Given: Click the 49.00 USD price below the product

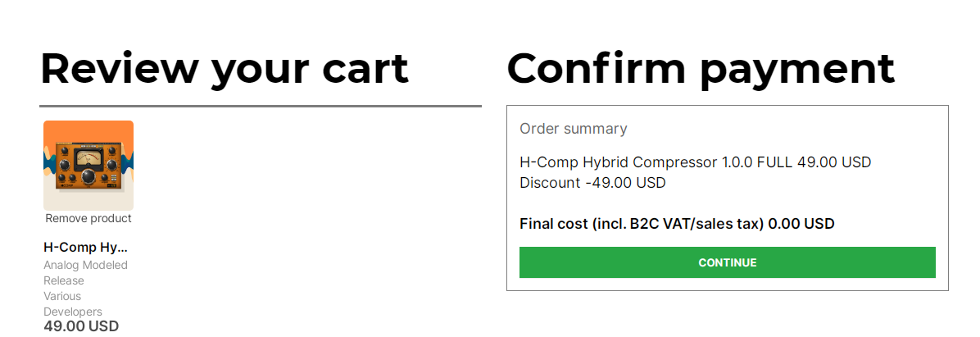Looking at the screenshot, I should 81,326.
